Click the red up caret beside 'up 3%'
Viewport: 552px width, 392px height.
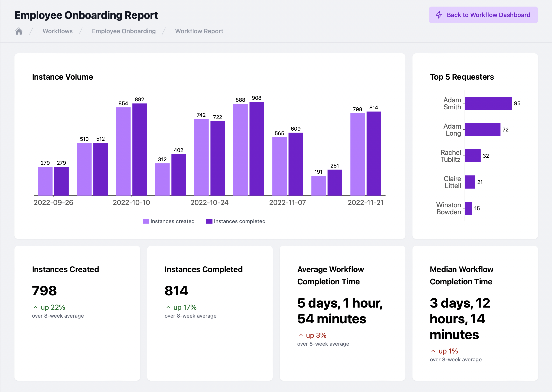point(301,335)
